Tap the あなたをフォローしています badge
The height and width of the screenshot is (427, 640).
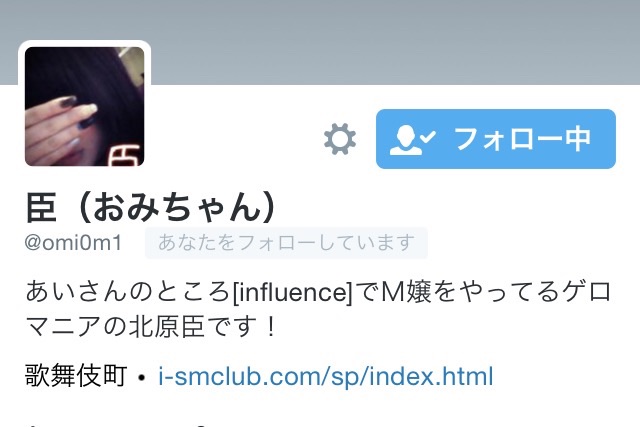click(286, 243)
